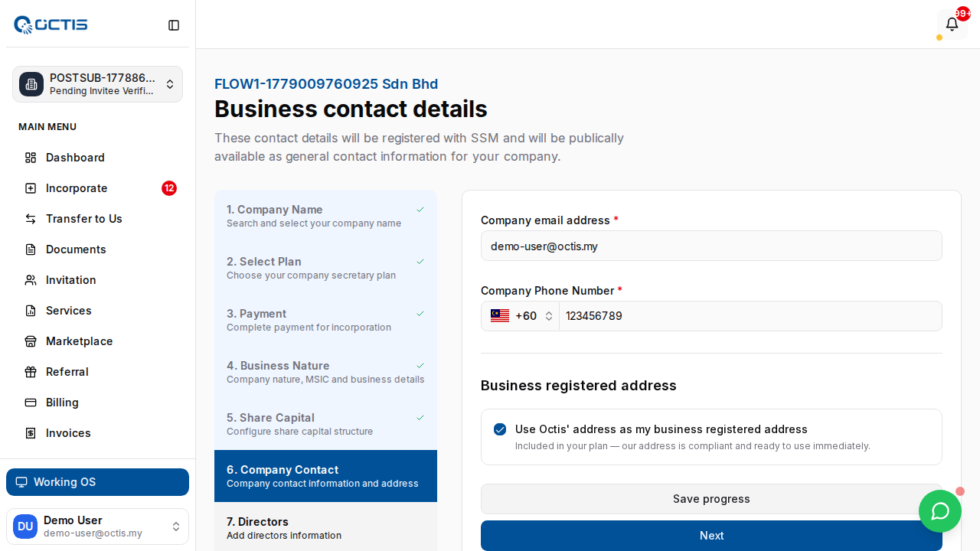The image size is (980, 551).
Task: Click the MAIN MENU label
Action: click(x=47, y=127)
